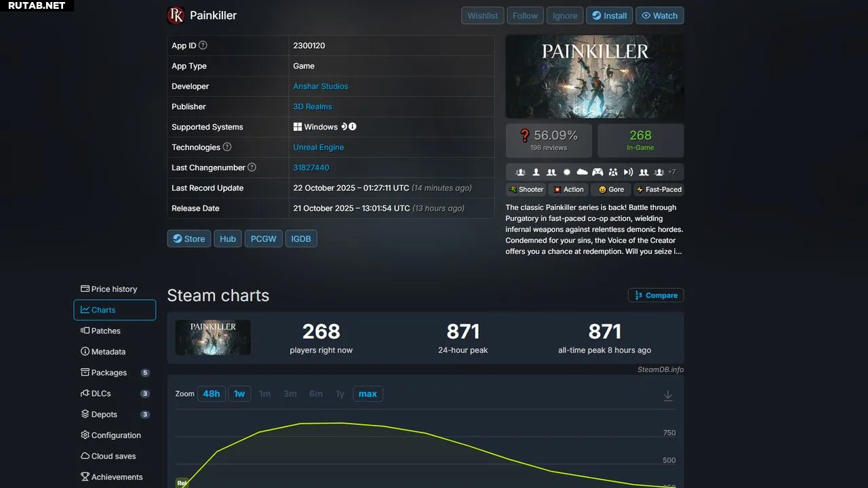Select the max zoom range
The height and width of the screenshot is (488, 868).
(368, 394)
